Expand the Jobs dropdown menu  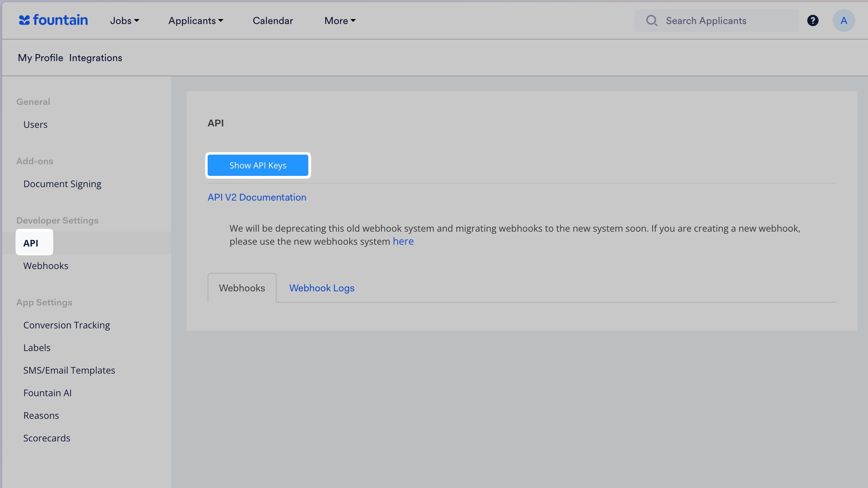[125, 21]
